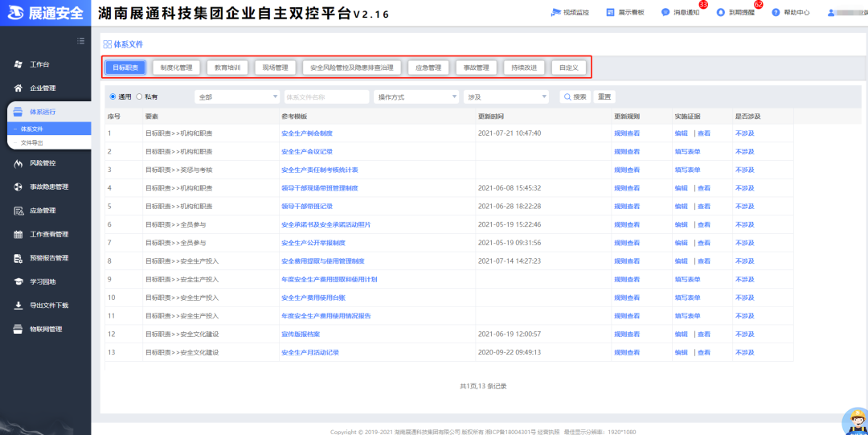868x435 pixels.
Task: Open 工作台 workbench in the sidebar
Action: click(39, 64)
